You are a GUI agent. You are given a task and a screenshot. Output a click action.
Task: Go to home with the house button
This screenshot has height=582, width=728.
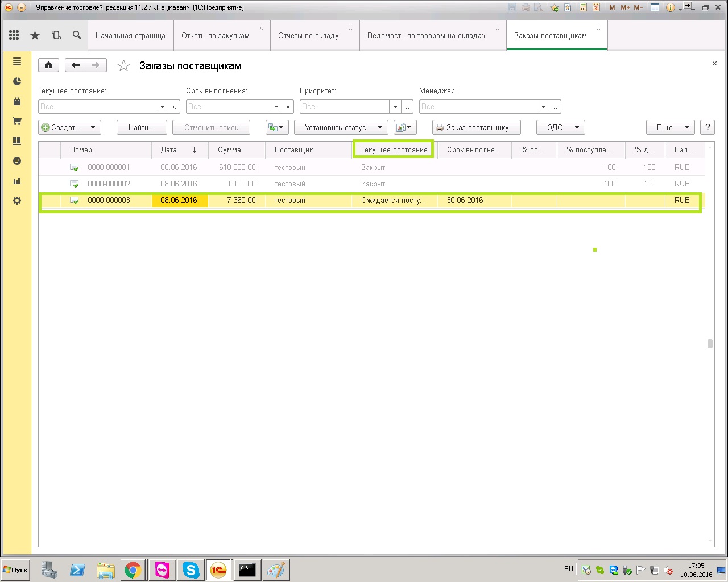(x=48, y=65)
